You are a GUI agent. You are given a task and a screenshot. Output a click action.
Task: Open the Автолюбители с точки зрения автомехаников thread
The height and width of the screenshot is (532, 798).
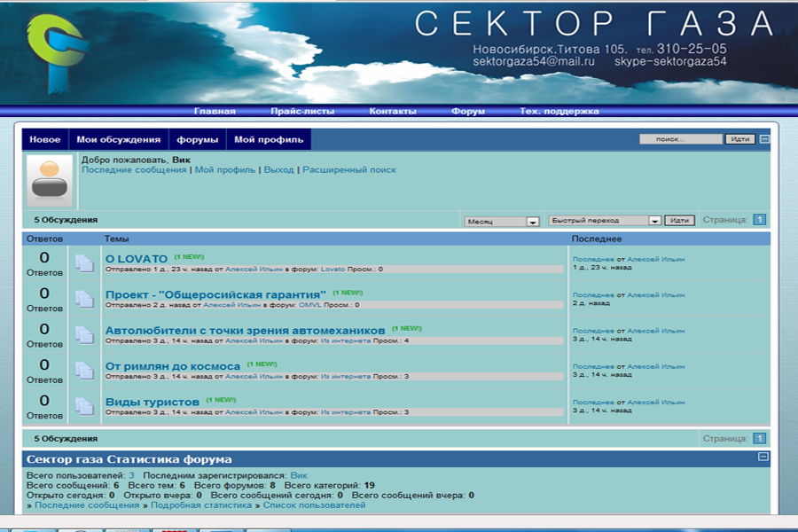245,331
